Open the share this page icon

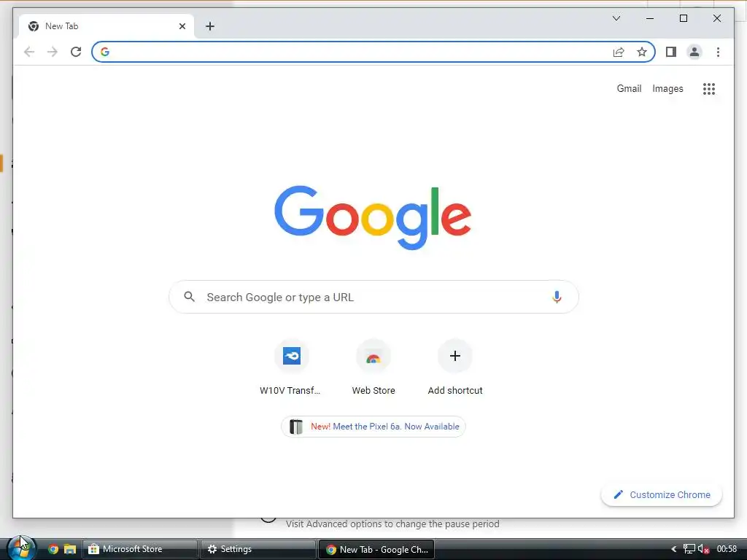pos(619,52)
